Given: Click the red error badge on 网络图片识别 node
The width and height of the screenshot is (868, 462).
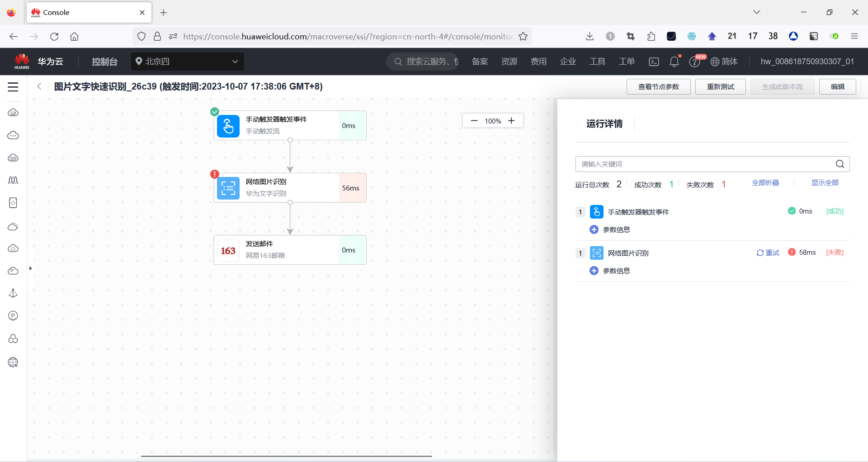Looking at the screenshot, I should (215, 174).
